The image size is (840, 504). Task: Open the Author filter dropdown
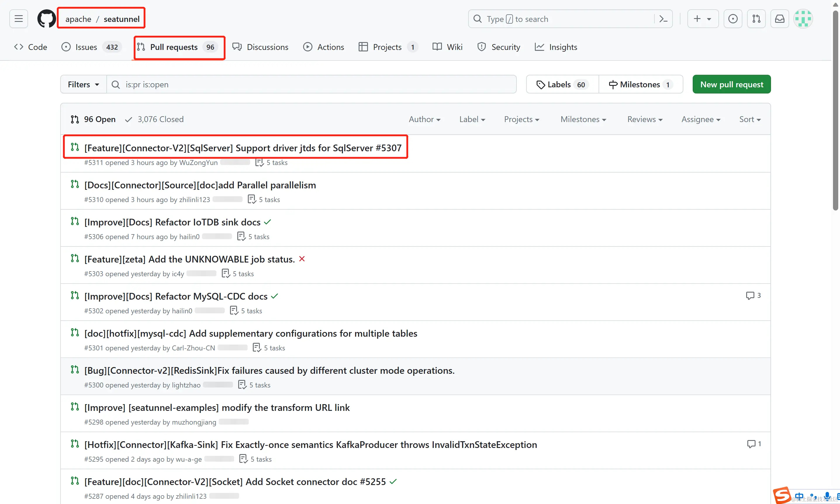click(424, 119)
